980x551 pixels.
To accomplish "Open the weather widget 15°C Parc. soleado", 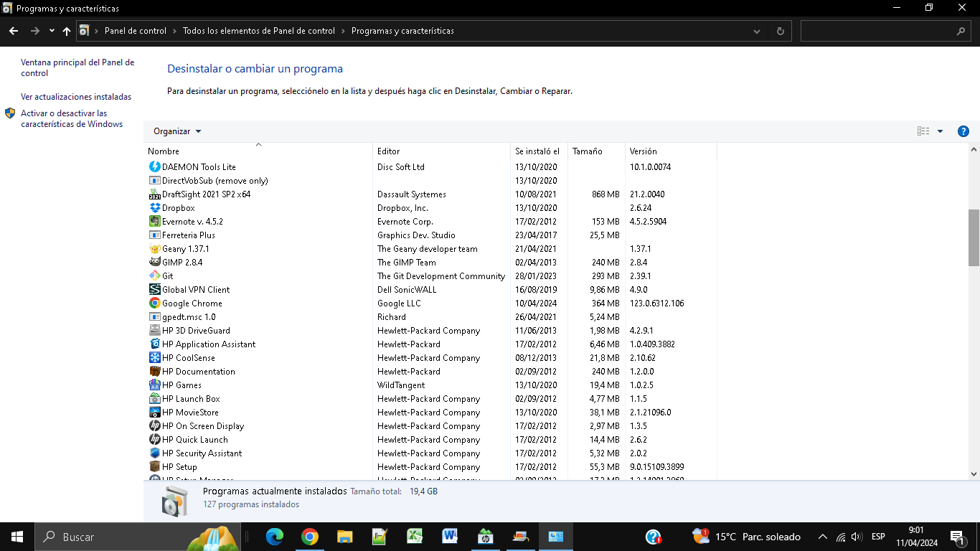I will (x=746, y=537).
